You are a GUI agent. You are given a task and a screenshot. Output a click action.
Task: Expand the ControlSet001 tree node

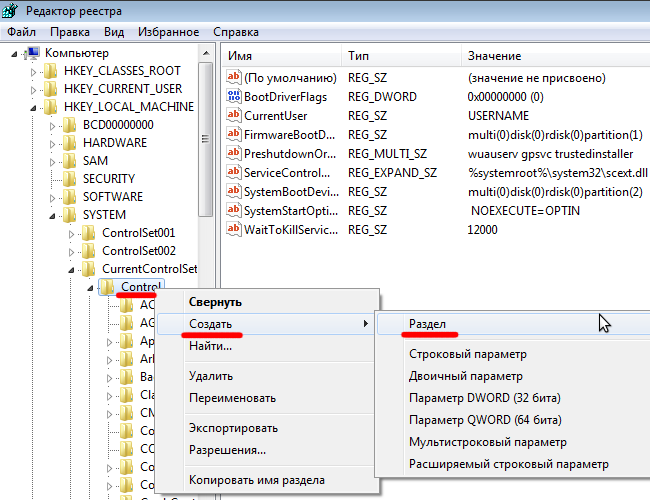(x=72, y=233)
